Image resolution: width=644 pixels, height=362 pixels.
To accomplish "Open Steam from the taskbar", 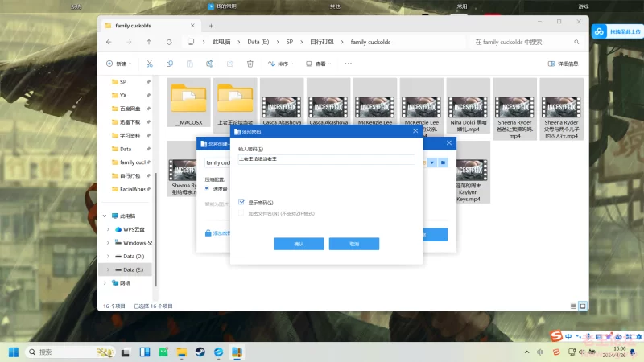I will tap(200, 352).
